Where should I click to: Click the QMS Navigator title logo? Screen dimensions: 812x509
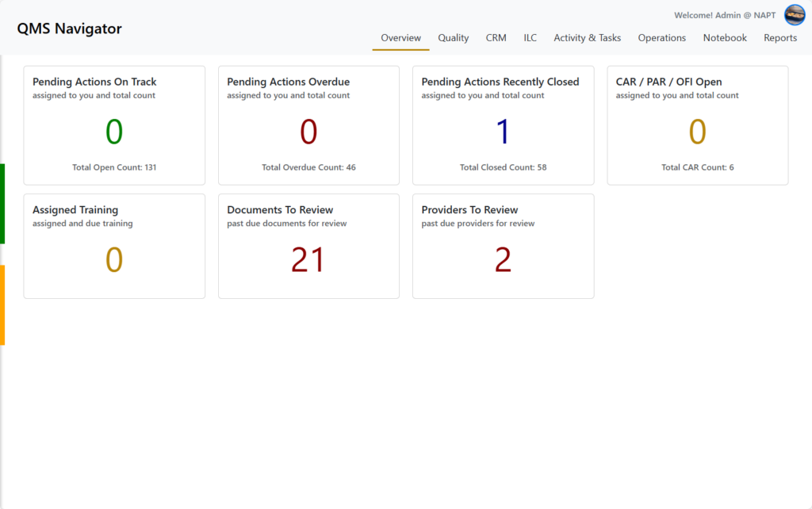coord(70,29)
